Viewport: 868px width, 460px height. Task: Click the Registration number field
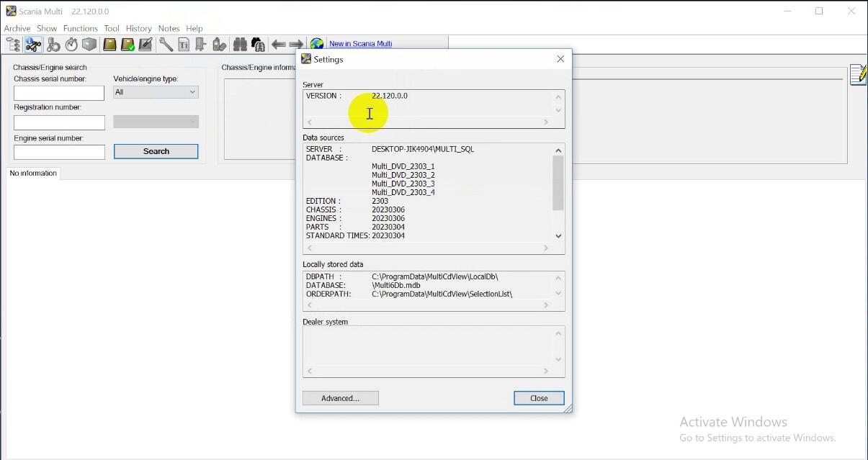(x=59, y=122)
